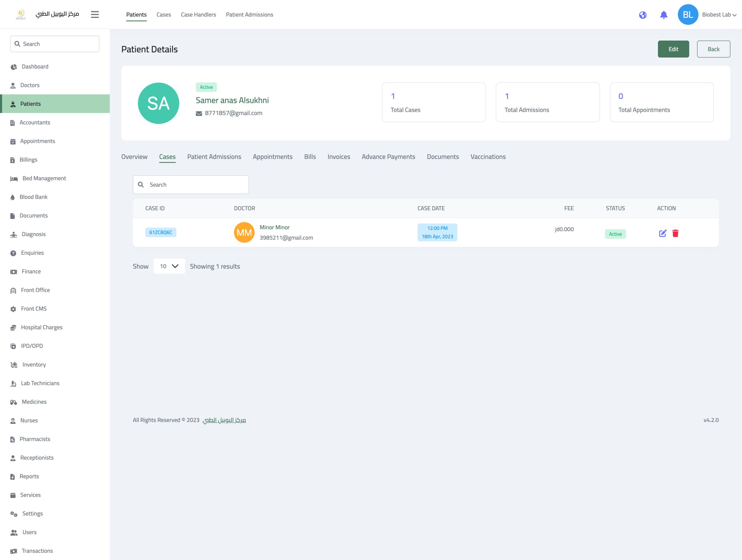Click the hamburger menu icon

(95, 14)
